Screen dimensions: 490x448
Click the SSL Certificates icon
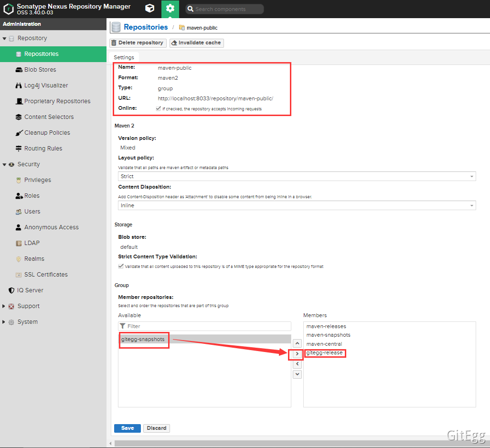19,275
